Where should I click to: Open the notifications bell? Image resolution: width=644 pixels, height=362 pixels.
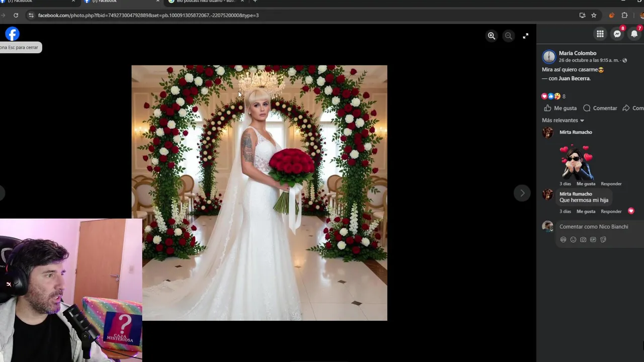tap(634, 34)
